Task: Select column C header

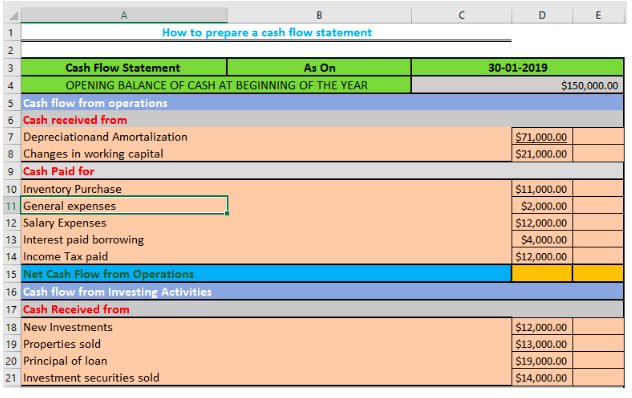Action: [462, 15]
